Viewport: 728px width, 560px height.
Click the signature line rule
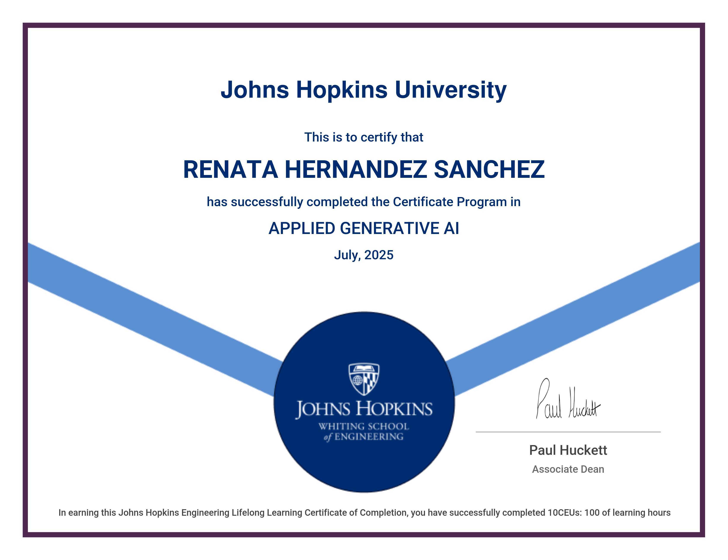click(568, 432)
